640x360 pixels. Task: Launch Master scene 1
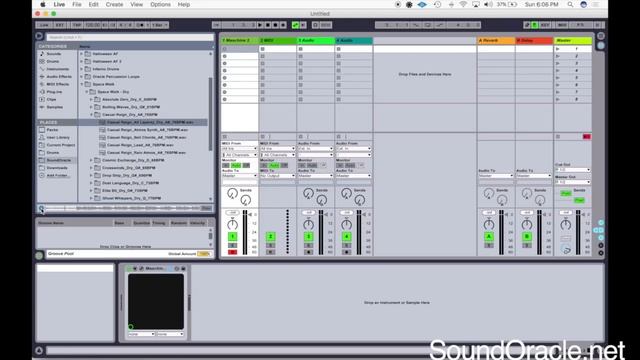[x=558, y=49]
